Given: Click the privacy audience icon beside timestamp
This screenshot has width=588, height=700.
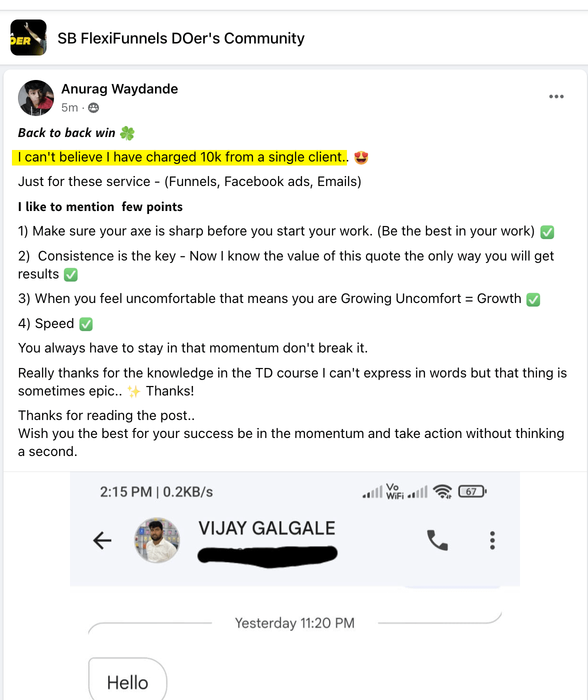Looking at the screenshot, I should (93, 107).
